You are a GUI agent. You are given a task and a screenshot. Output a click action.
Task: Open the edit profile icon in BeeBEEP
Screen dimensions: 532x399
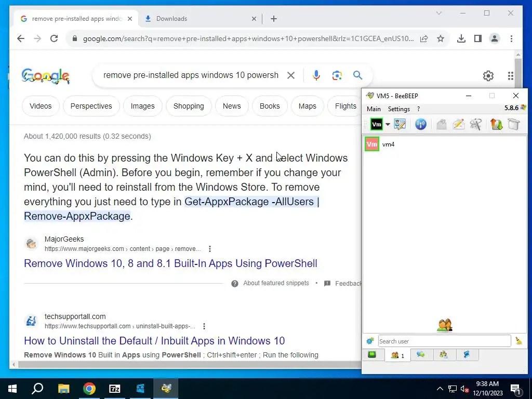(x=400, y=125)
